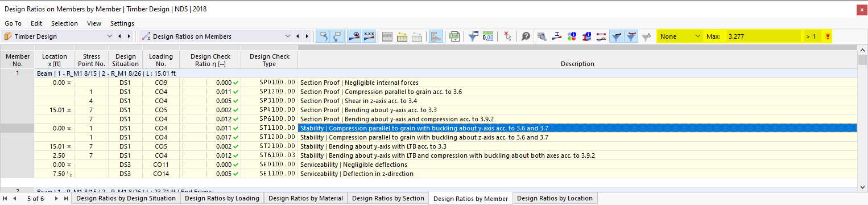Toggle the eye result visibility icon
Image resolution: width=868 pixels, height=205 pixels.
(x=354, y=36)
